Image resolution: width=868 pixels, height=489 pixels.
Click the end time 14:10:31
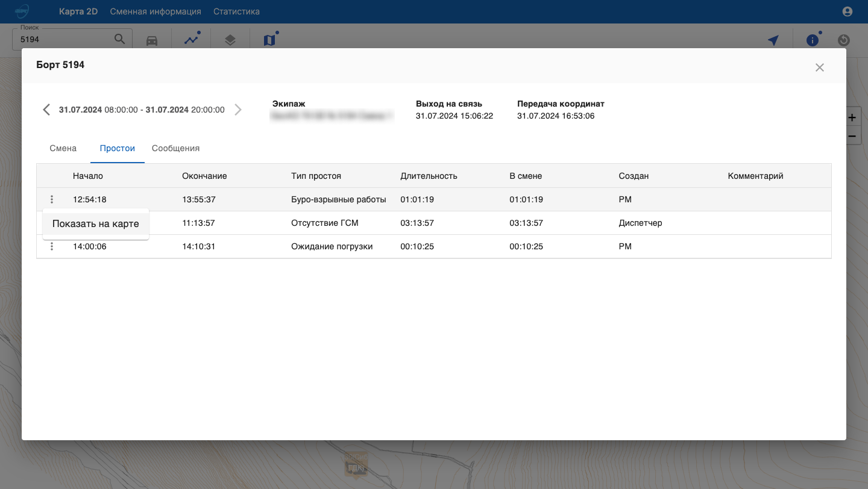[198, 246]
